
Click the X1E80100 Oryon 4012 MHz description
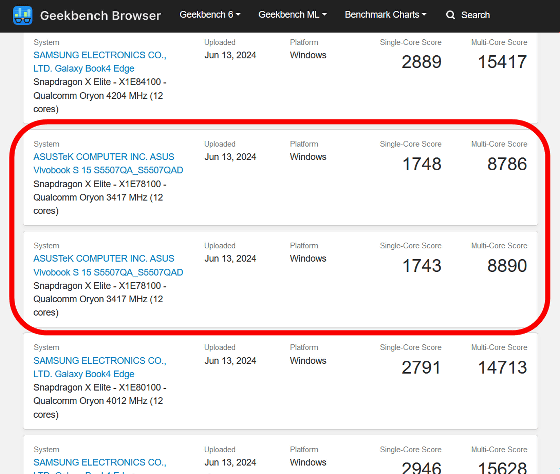click(100, 401)
